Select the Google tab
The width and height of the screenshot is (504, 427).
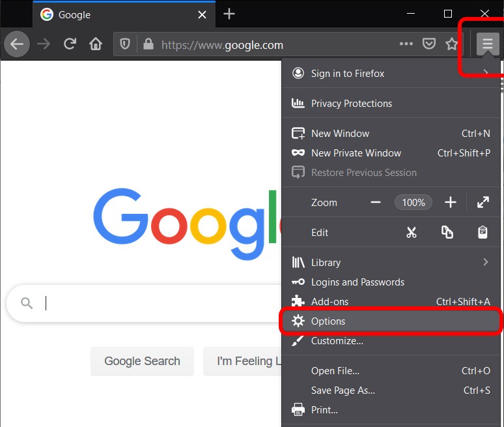tap(124, 15)
